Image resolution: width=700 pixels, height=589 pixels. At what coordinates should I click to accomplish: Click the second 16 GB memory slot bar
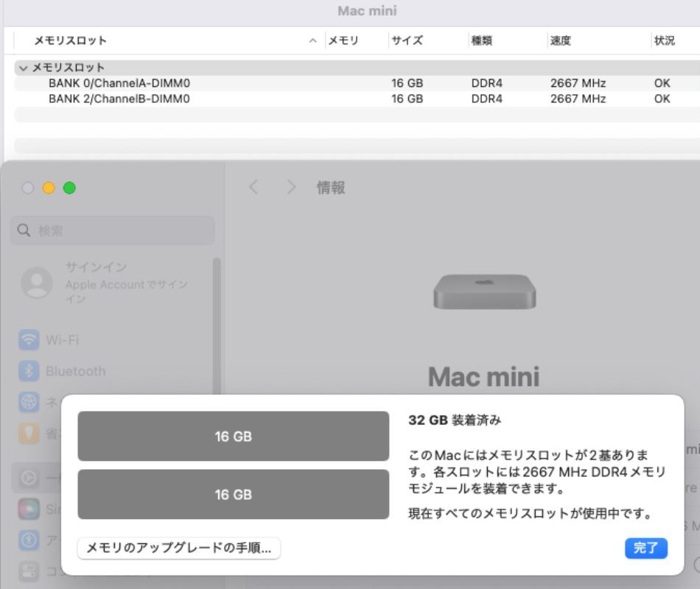(x=233, y=494)
